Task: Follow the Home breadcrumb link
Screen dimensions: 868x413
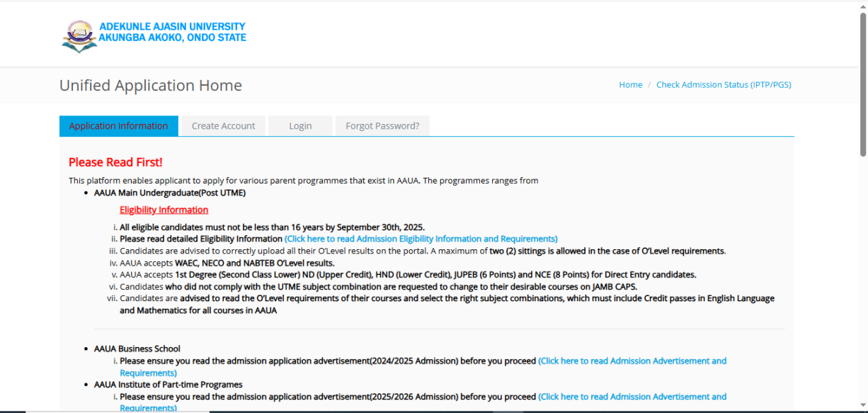Action: (630, 85)
